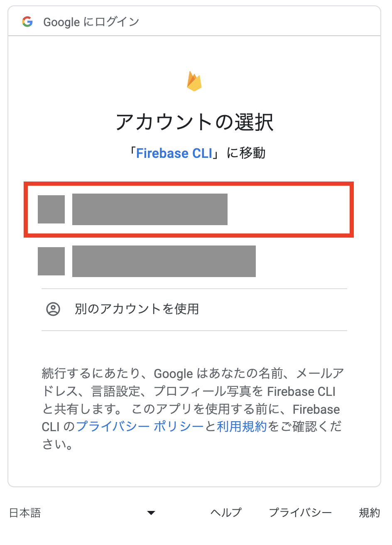The image size is (392, 545).
Task: Click ヘルプ in the footer
Action: pyautogui.click(x=225, y=513)
